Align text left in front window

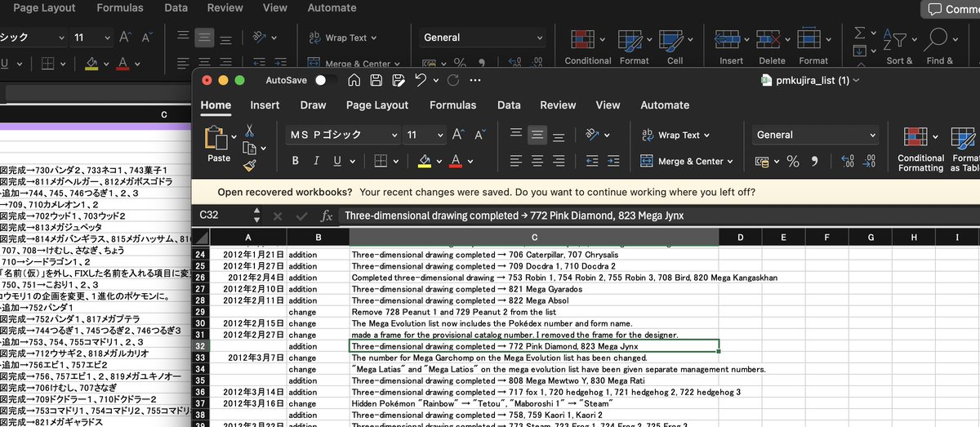pos(516,161)
